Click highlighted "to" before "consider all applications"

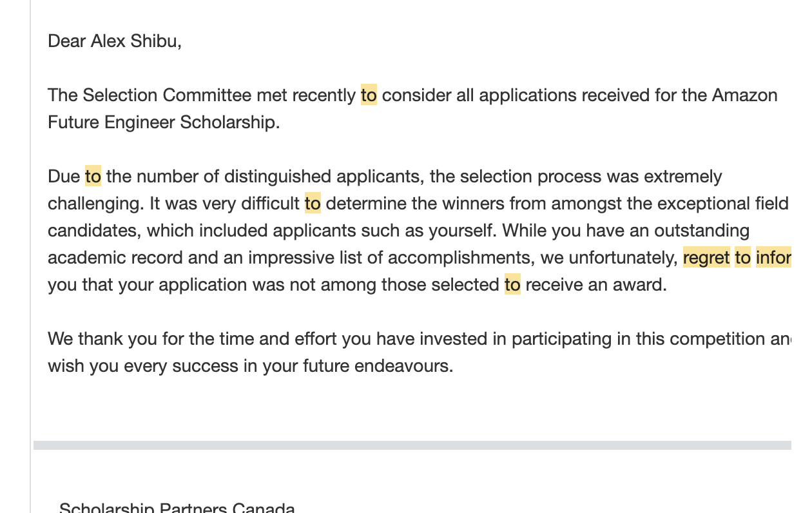click(x=369, y=95)
